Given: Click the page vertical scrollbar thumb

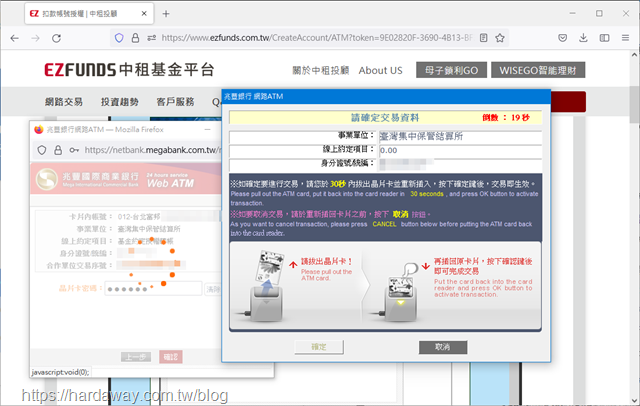Looking at the screenshot, I should click(x=634, y=104).
